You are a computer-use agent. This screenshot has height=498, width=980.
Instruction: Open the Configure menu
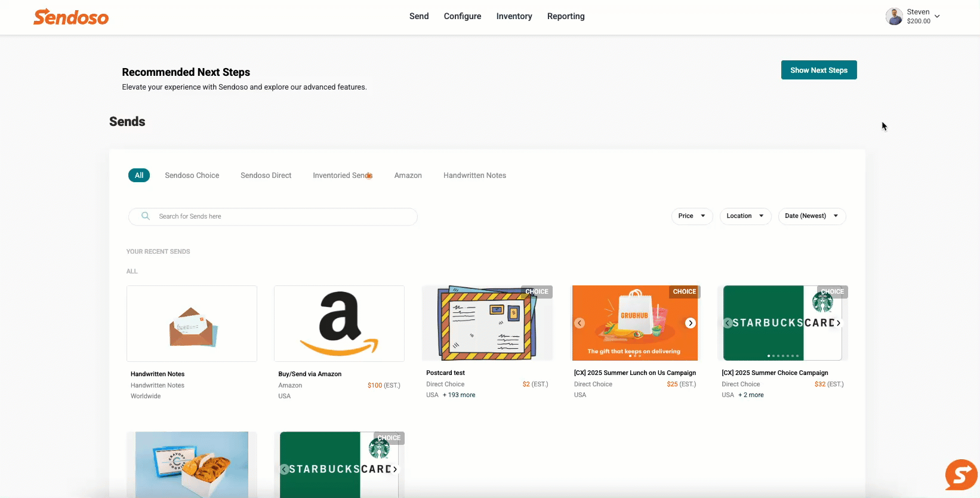(463, 16)
